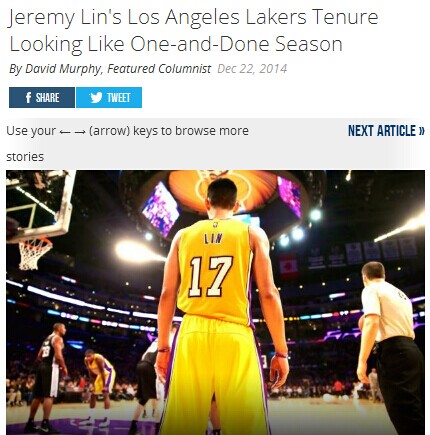Click the Canadian flag hanging in arena
Screen dimensions: 430x435
click(289, 266)
